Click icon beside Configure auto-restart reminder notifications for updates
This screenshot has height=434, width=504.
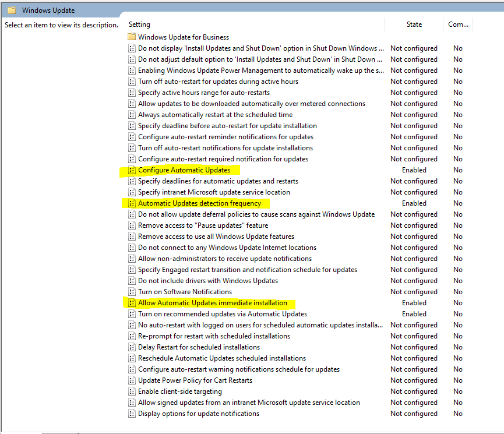coord(132,137)
